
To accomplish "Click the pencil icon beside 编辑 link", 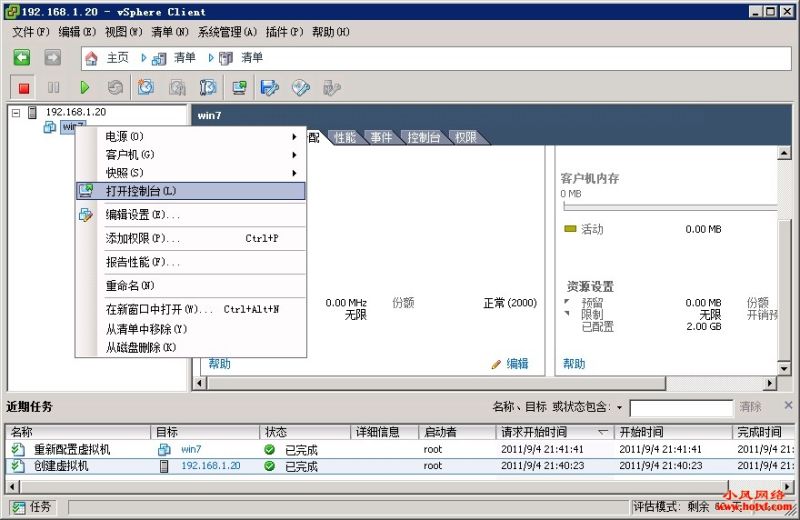I will [x=496, y=364].
